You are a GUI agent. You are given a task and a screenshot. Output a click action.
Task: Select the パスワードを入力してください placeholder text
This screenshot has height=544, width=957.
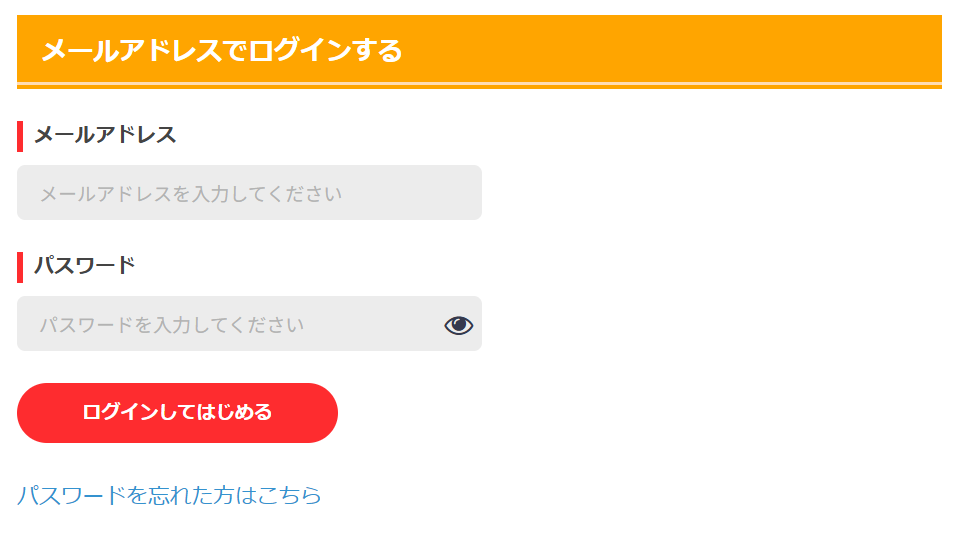[x=171, y=325]
